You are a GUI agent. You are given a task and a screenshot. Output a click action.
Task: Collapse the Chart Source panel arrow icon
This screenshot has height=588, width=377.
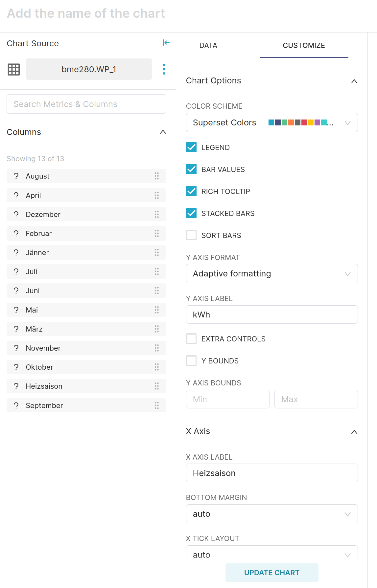click(x=166, y=43)
